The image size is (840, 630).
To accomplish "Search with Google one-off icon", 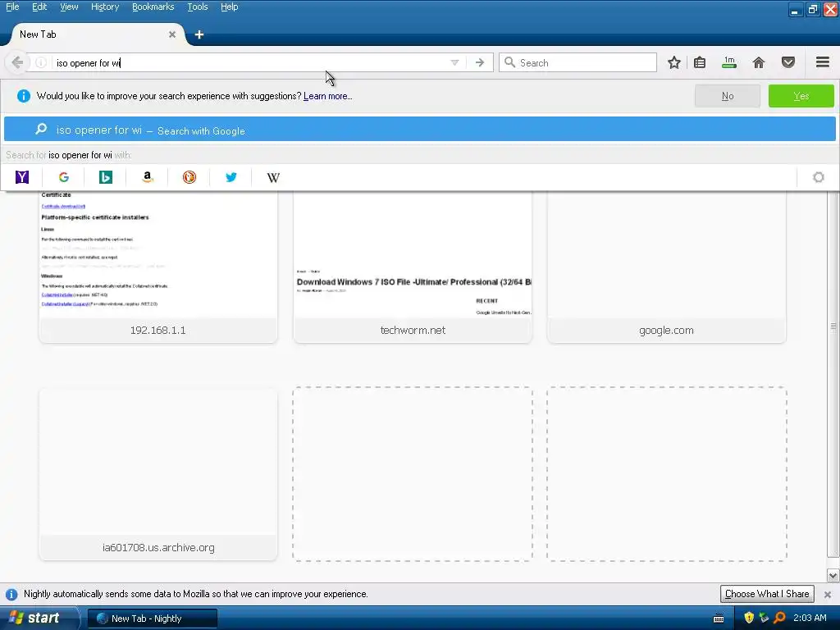I will pos(64,177).
